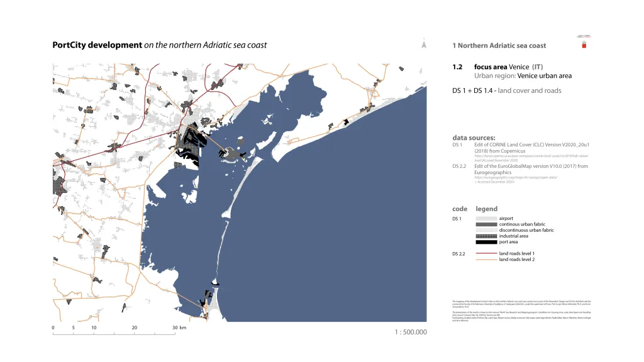
Task: Select the industrial area legend pattern
Action: (x=486, y=236)
